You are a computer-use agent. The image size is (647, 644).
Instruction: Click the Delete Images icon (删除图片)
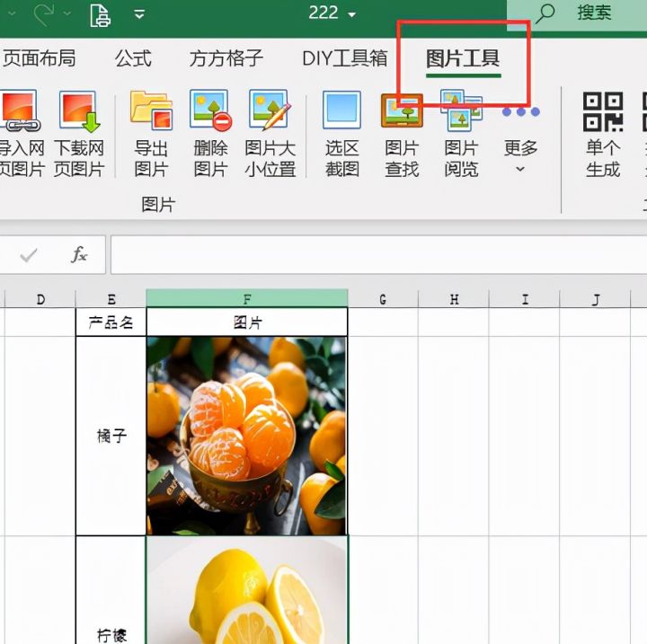pyautogui.click(x=210, y=110)
